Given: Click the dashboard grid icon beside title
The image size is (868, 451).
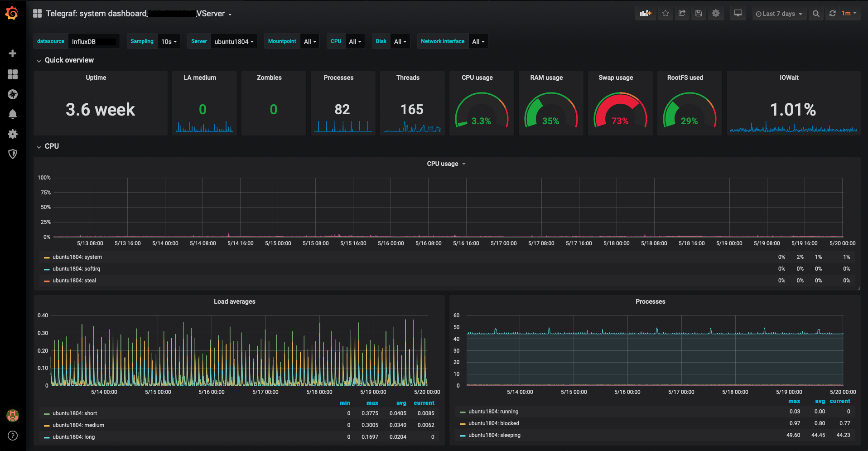Looking at the screenshot, I should [x=38, y=14].
